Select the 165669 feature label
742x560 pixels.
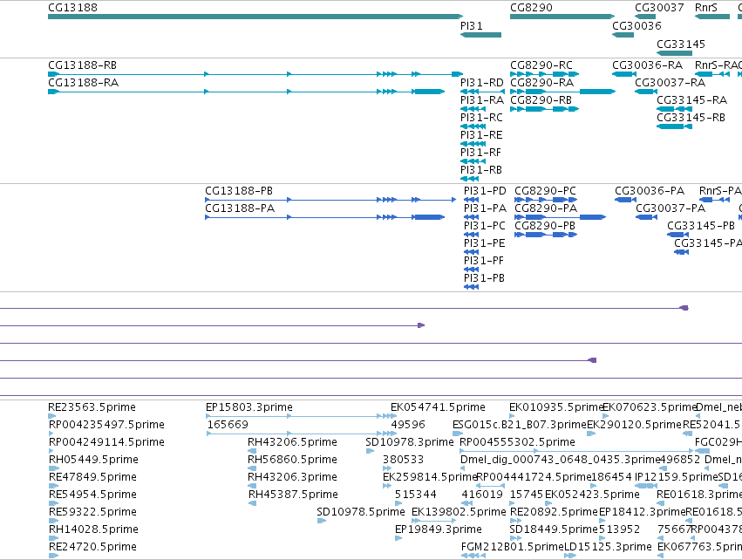pyautogui.click(x=228, y=425)
